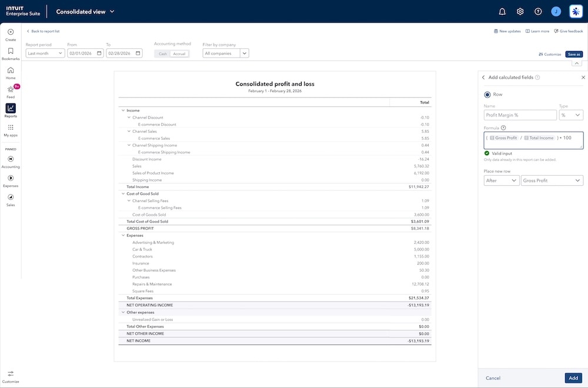Click GROSS PROFIT amount $8,341.18
588x388 pixels.
point(420,228)
